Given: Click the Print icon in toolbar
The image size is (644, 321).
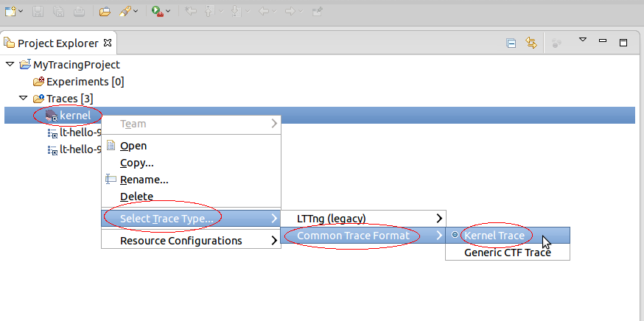Looking at the screenshot, I should (78, 11).
